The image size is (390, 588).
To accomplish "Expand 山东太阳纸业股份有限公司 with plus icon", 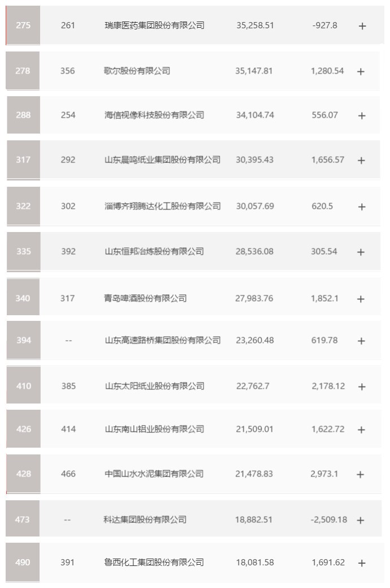I will 362,387.
